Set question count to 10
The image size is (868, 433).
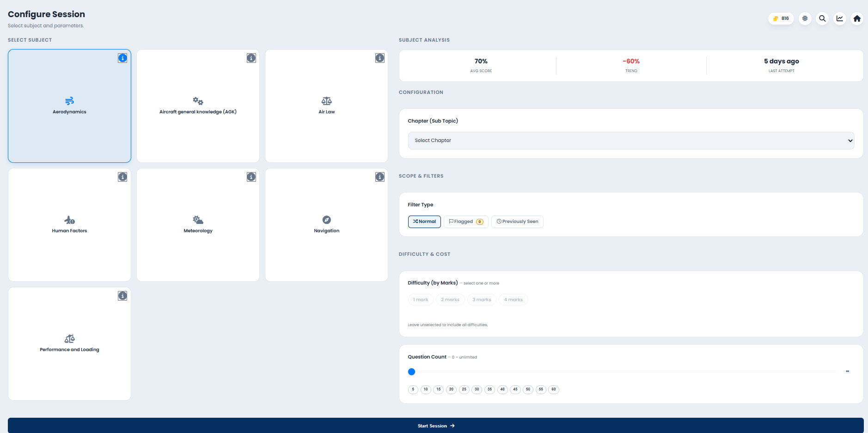(x=426, y=390)
